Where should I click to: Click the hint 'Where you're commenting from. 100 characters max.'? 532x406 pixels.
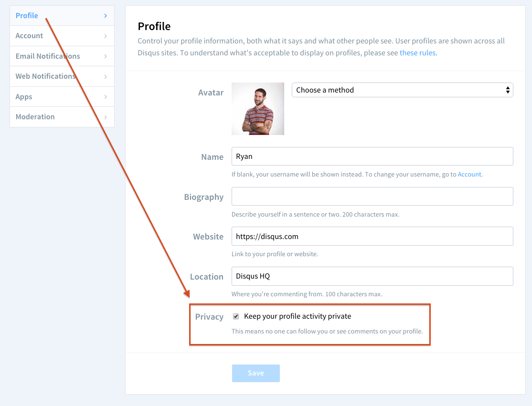(307, 294)
